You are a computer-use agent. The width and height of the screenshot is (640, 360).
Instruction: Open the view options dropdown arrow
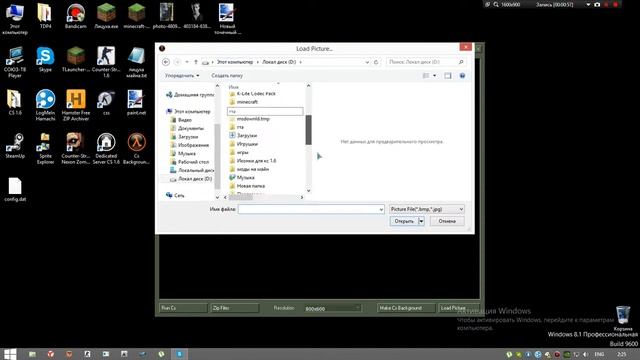coord(434,76)
